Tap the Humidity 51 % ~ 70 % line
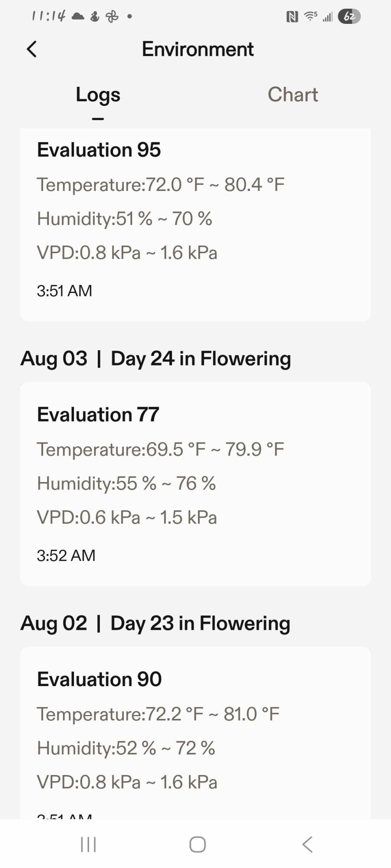 (x=125, y=218)
